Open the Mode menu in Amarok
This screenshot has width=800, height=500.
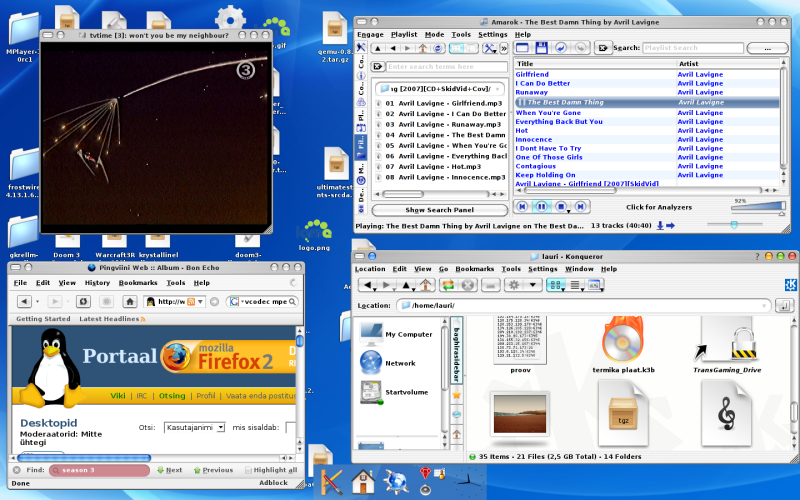[x=434, y=34]
